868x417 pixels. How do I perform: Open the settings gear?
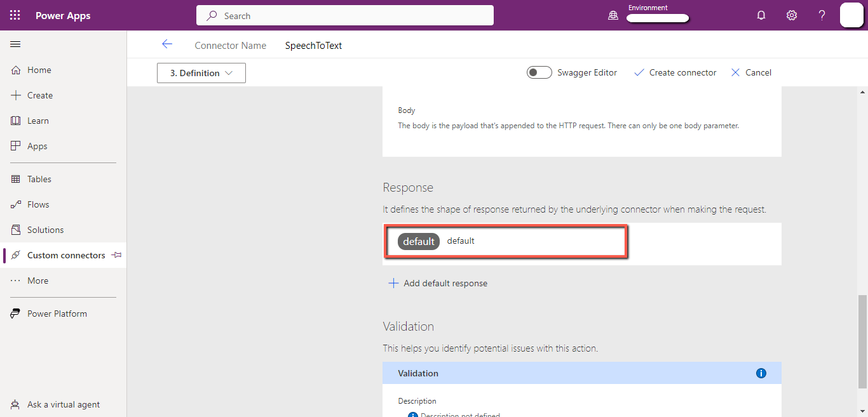coord(792,16)
